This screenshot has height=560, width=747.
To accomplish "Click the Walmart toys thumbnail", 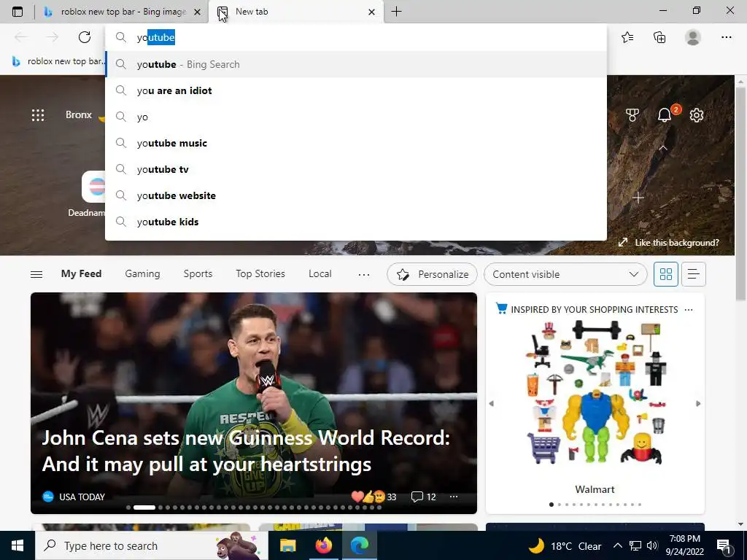I will click(595, 393).
